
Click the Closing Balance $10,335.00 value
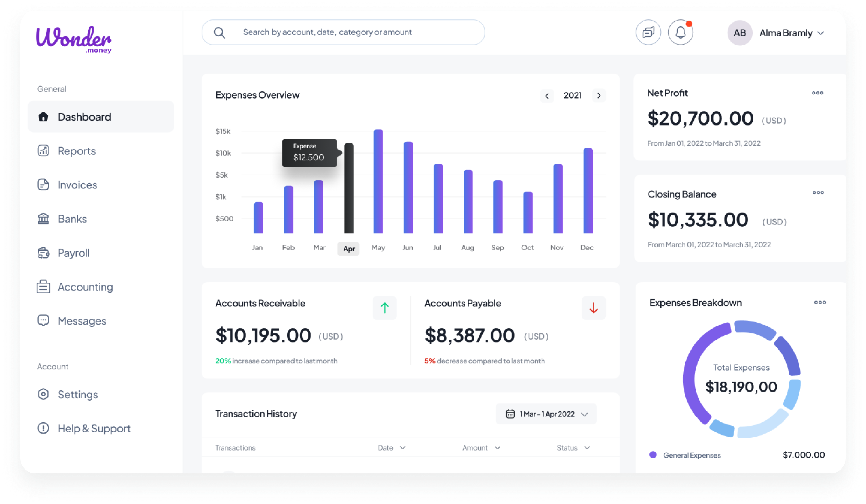[698, 220]
